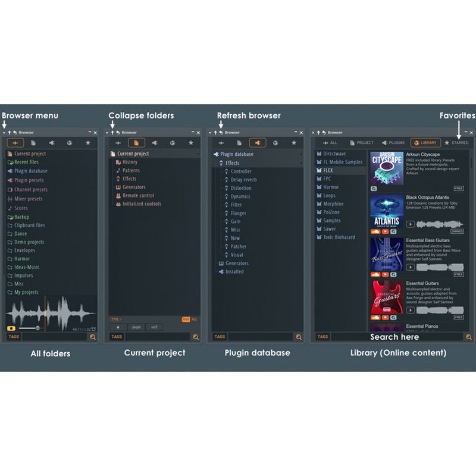
Task: Click the SoundCloud icon under Black Octopus Atlantis
Action: pyautogui.click(x=375, y=231)
